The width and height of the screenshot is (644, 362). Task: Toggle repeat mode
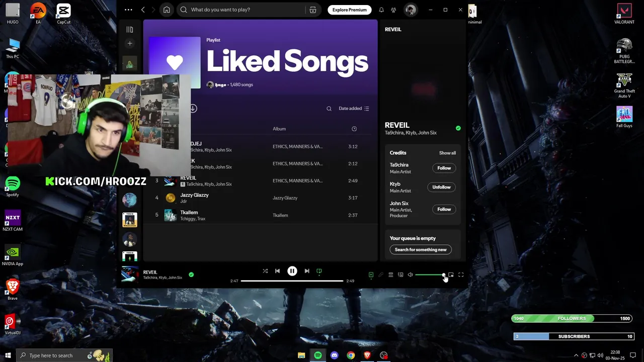point(319,271)
